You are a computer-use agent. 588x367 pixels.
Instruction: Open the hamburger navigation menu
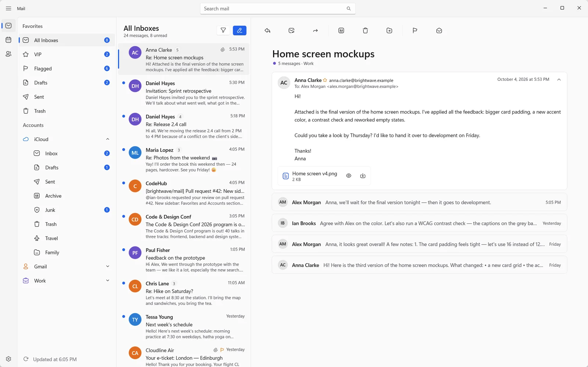(8, 8)
